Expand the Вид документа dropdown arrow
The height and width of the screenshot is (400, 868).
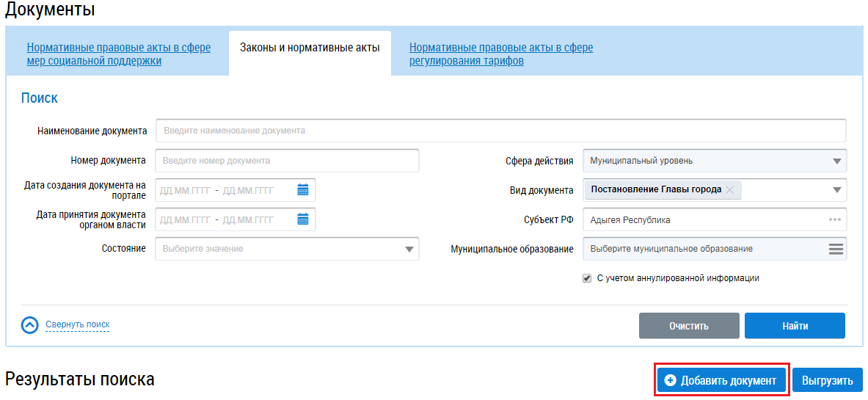837,190
